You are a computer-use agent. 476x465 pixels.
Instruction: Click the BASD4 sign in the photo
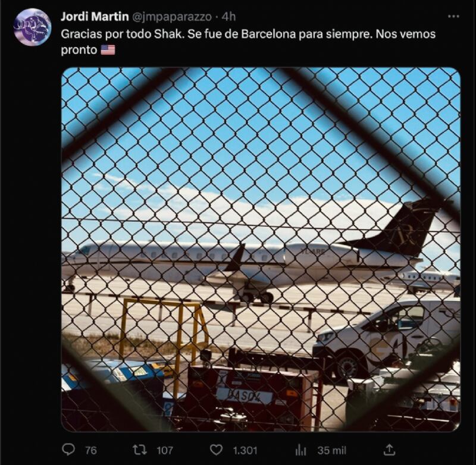(245, 396)
